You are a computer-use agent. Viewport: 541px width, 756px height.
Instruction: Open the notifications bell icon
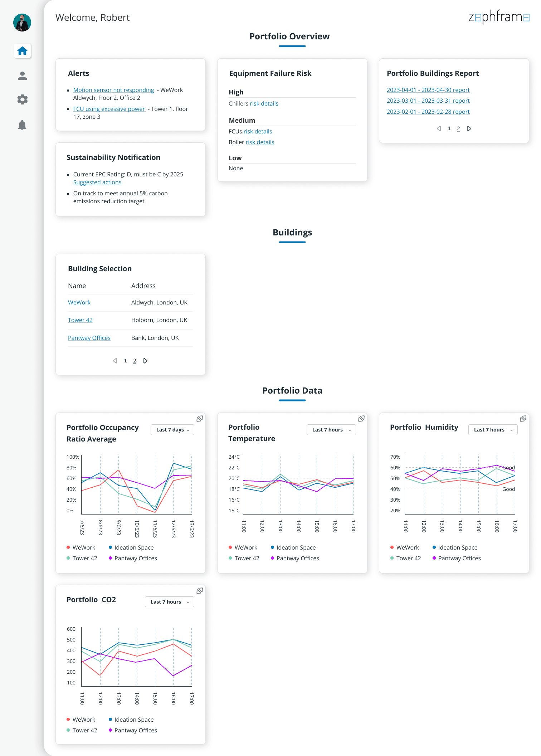pyautogui.click(x=22, y=125)
